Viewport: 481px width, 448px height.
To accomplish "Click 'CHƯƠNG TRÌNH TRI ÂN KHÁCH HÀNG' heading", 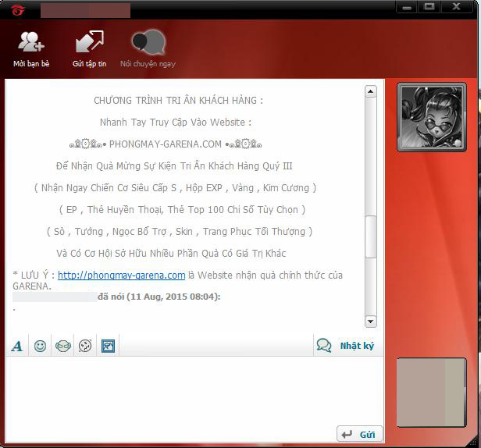I will click(x=178, y=100).
